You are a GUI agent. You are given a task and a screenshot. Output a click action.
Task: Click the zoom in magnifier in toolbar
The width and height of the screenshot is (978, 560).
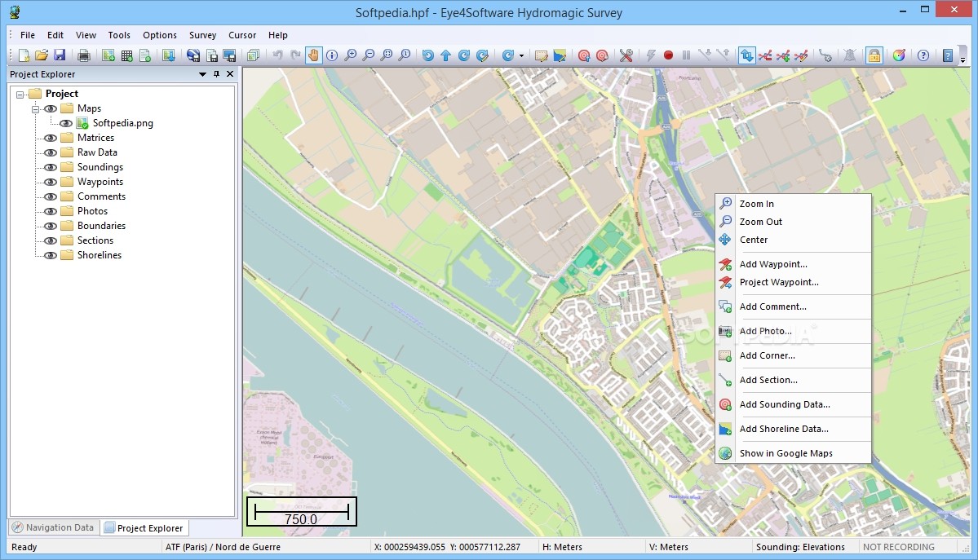351,55
